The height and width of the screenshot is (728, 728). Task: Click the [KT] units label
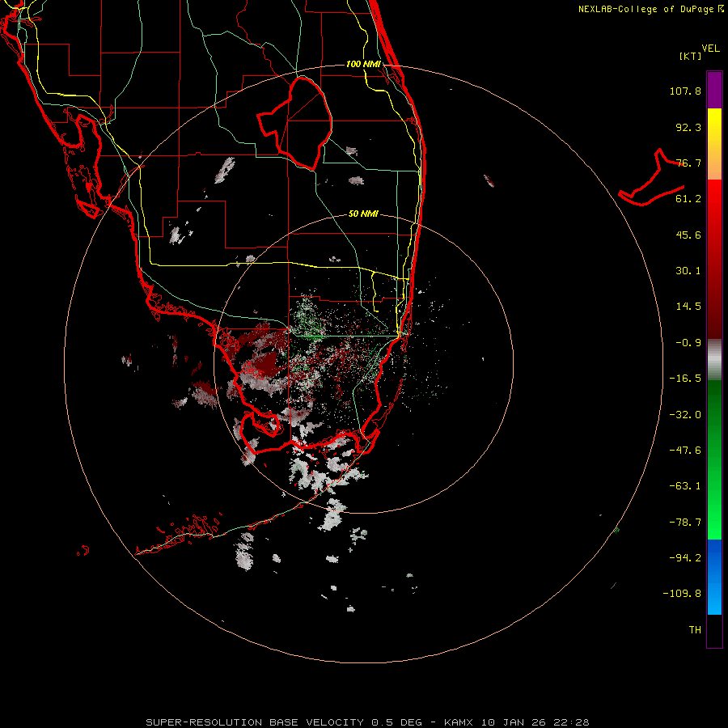click(691, 56)
